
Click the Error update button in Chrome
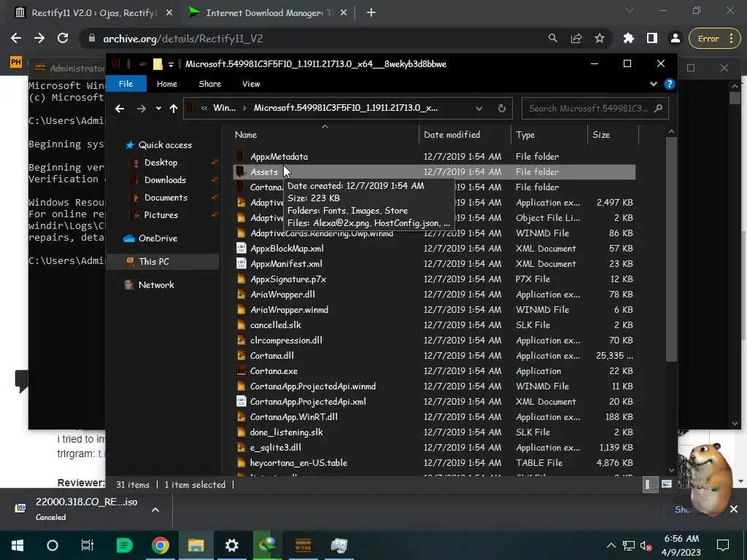tap(713, 39)
